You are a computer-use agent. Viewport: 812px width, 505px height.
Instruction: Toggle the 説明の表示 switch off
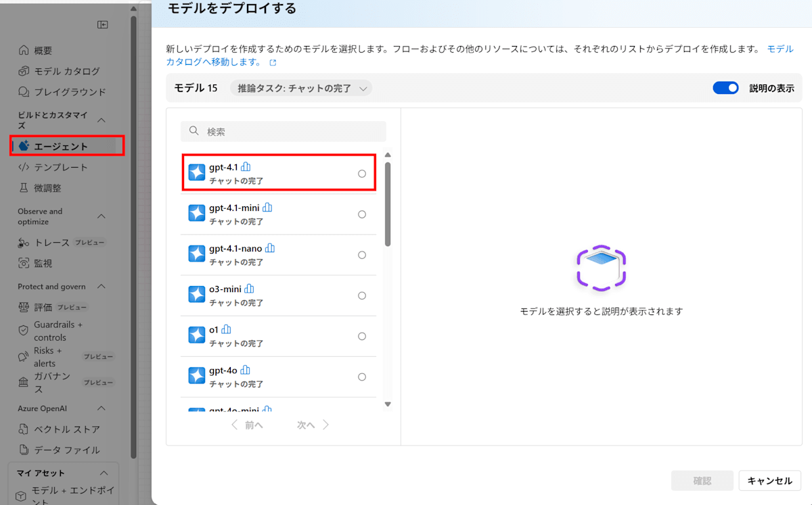(x=725, y=88)
